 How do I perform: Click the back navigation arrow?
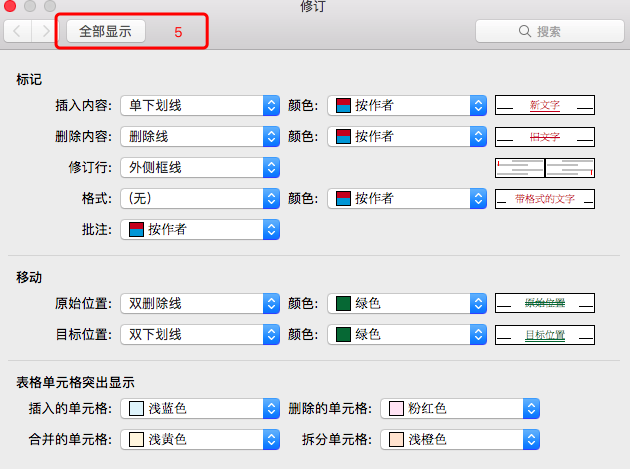pos(17,31)
